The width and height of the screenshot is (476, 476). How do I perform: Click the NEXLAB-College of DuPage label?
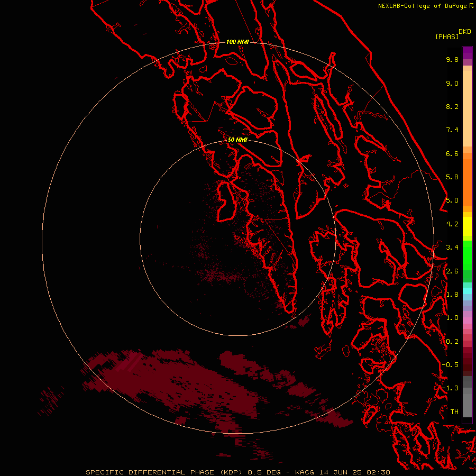click(x=423, y=6)
